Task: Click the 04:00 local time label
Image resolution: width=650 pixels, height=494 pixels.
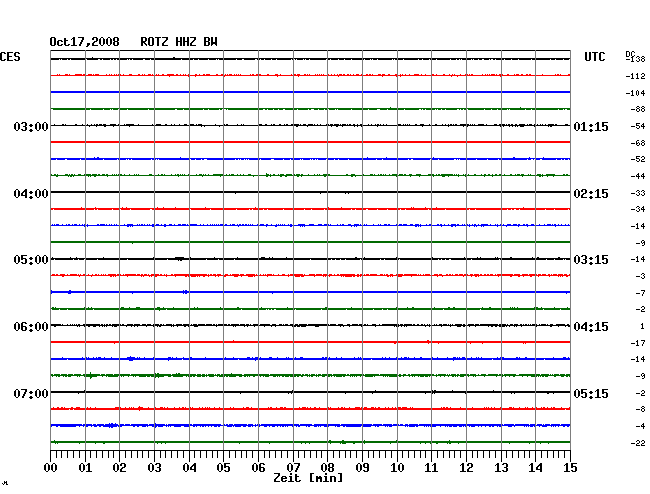Action: coord(31,194)
